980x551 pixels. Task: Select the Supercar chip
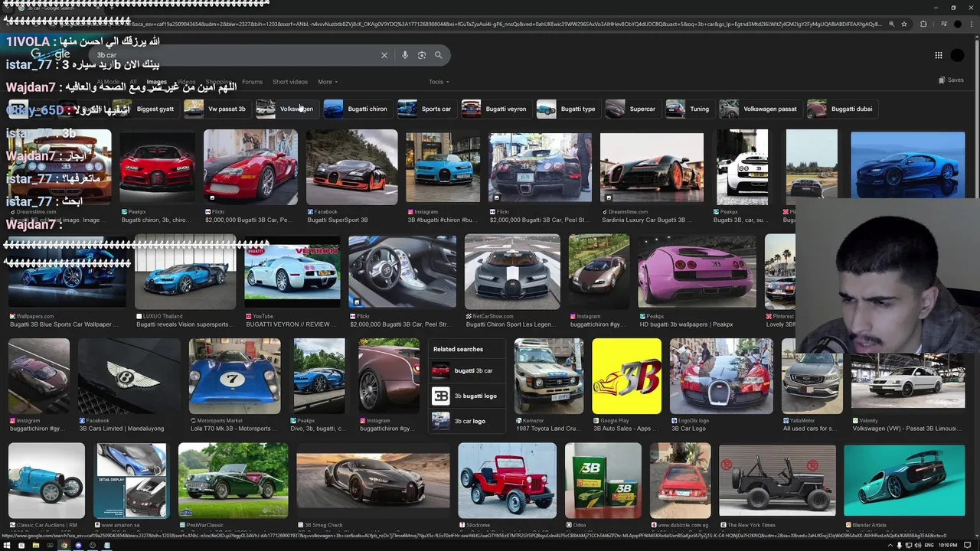pyautogui.click(x=632, y=109)
